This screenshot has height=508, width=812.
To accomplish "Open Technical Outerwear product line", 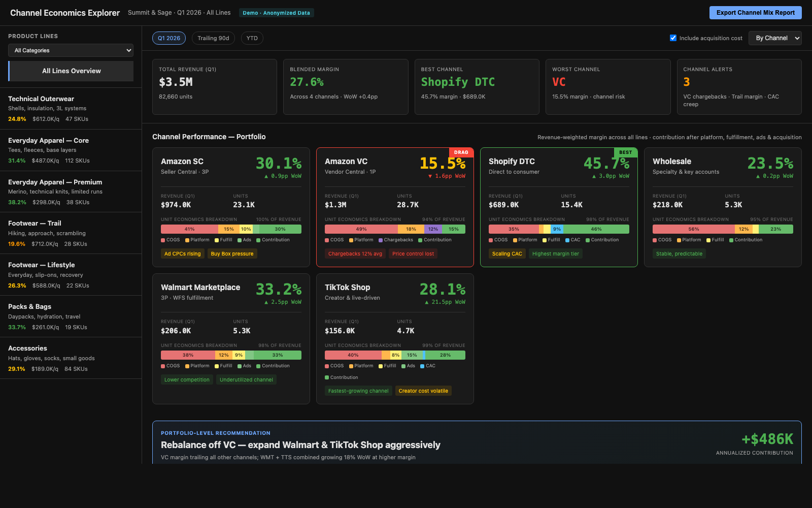I will (x=71, y=109).
